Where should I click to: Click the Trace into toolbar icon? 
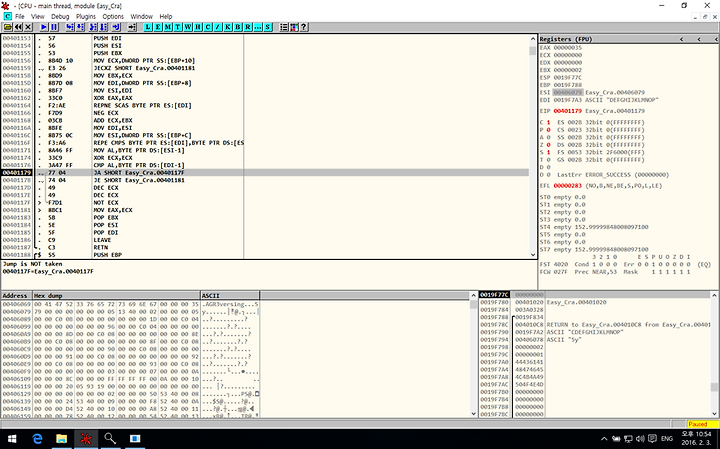coord(93,27)
